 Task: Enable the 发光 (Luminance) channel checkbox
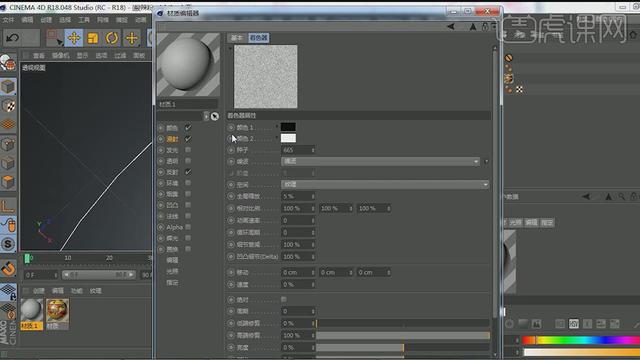188,150
